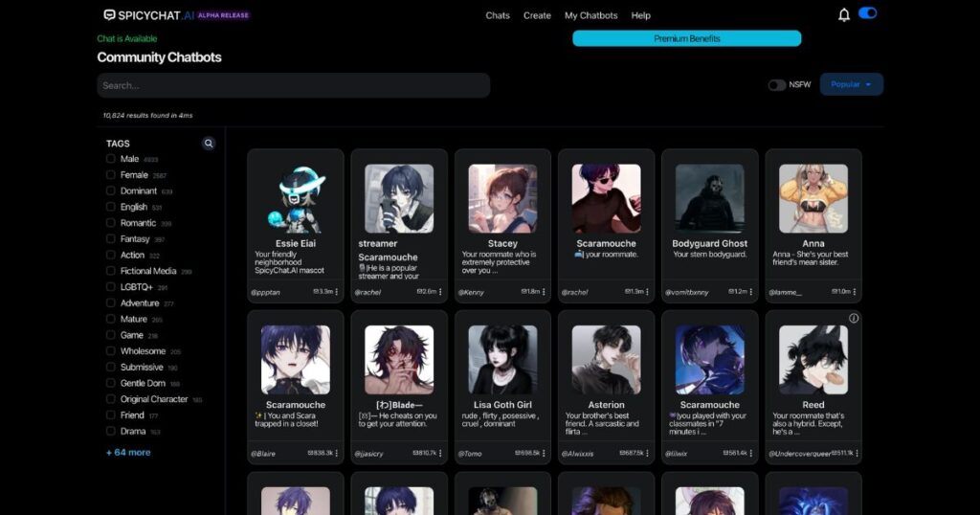This screenshot has height=515, width=980.
Task: Click the notification bell icon
Action: pos(843,14)
